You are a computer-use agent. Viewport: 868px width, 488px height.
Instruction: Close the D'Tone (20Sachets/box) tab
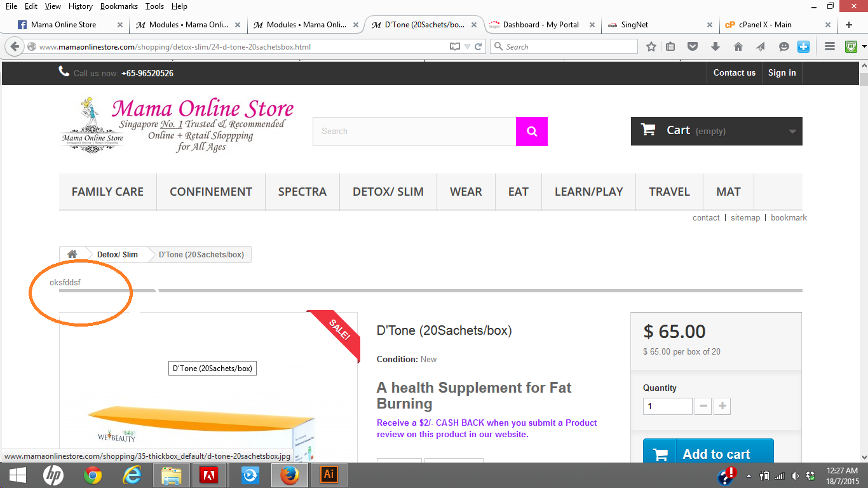(473, 25)
